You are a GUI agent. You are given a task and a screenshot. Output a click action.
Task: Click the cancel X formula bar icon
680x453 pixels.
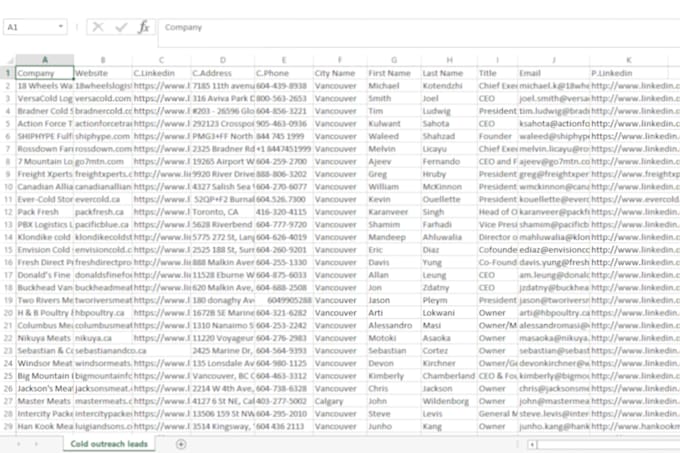98,27
